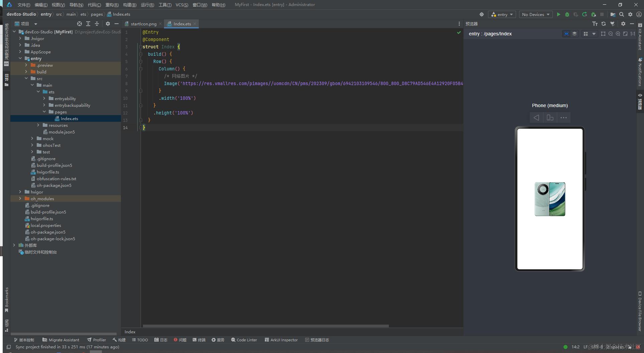644x353 pixels.
Task: Select build-profile.json5 under entry folder
Action: [x=51, y=165]
